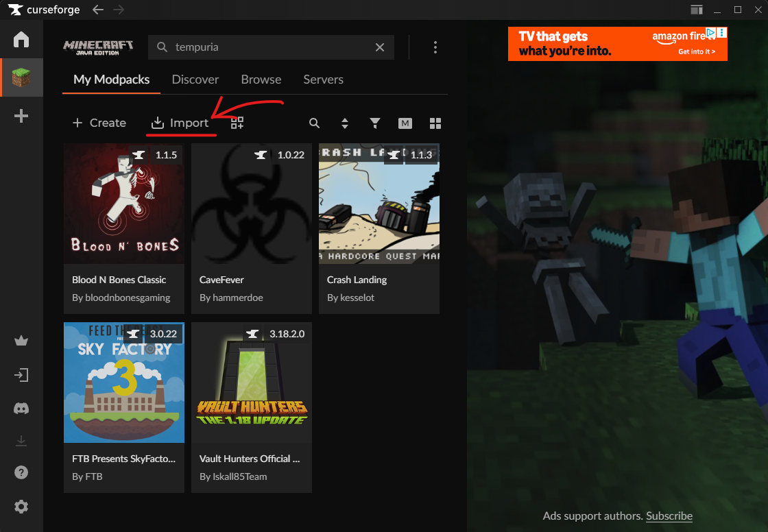Image resolution: width=768 pixels, height=532 pixels.
Task: Click the Vault Hunters Official title
Action: (x=250, y=459)
